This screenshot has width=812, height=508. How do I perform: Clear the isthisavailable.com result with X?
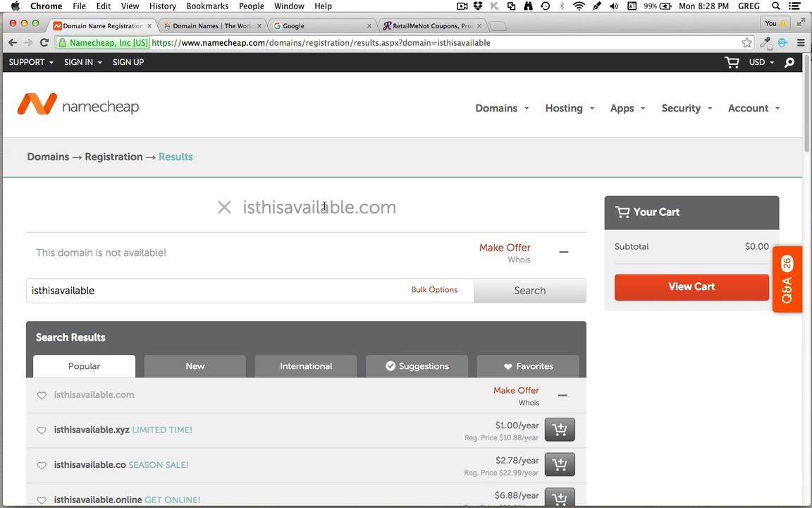click(x=224, y=207)
